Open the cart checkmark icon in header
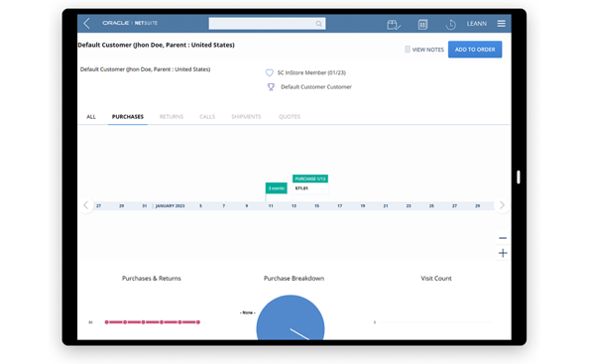 (x=394, y=25)
